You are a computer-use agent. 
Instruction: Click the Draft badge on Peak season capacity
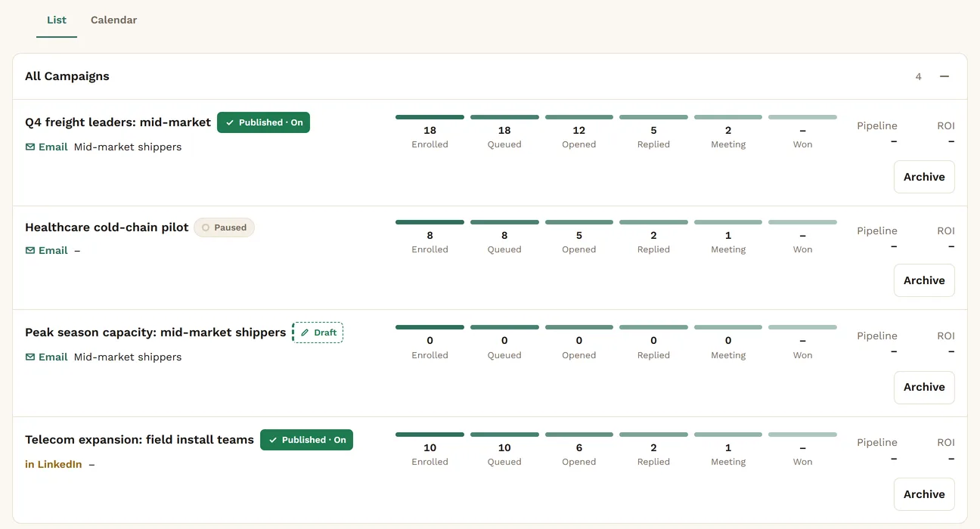318,333
